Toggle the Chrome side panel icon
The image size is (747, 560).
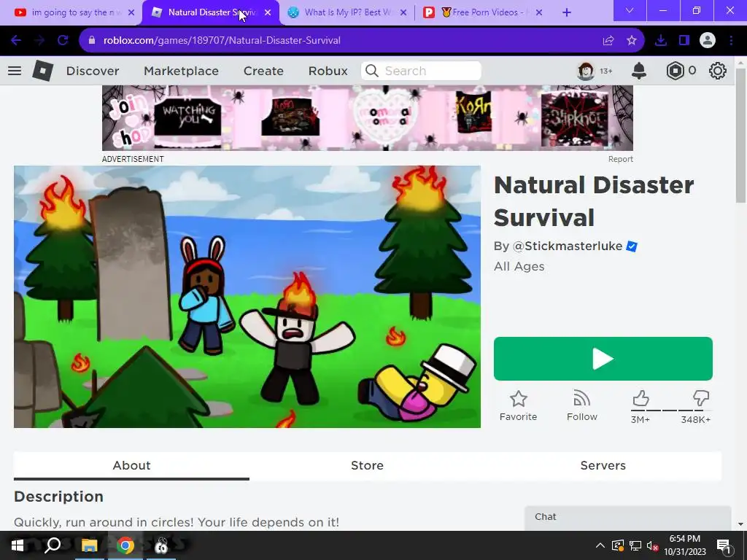tap(684, 41)
